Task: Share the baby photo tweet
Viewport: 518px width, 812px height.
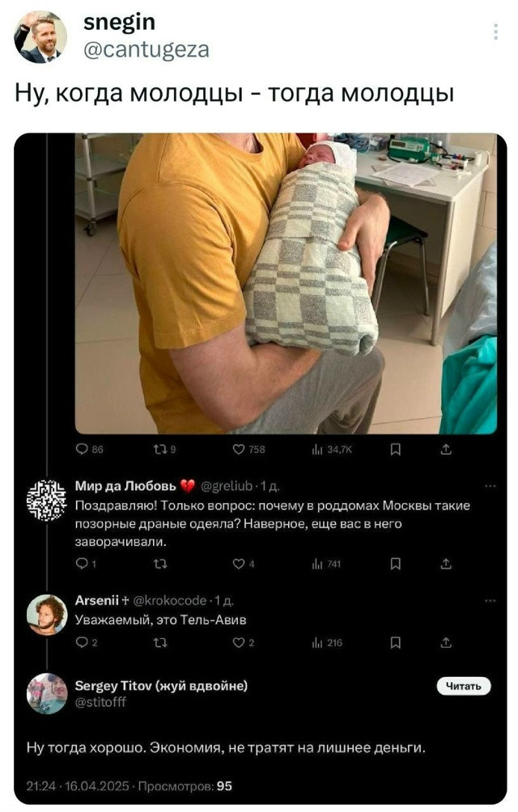Action: (446, 451)
